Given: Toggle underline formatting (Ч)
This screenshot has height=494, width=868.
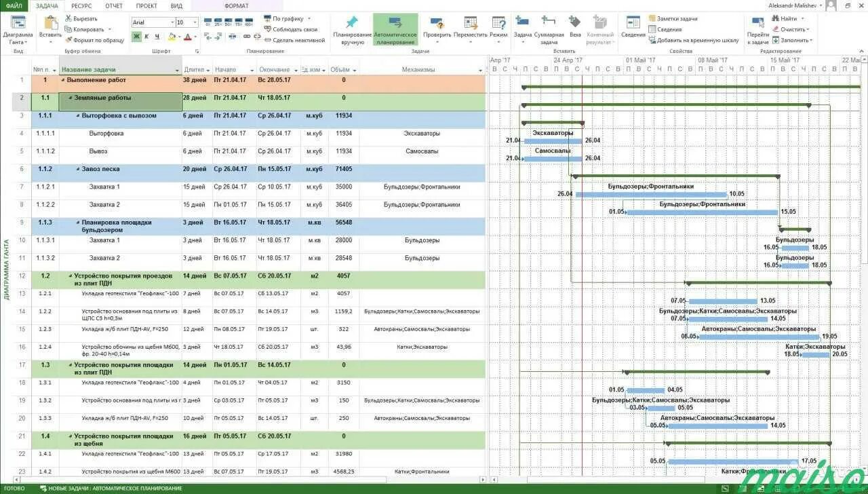Looking at the screenshot, I should pos(156,35).
